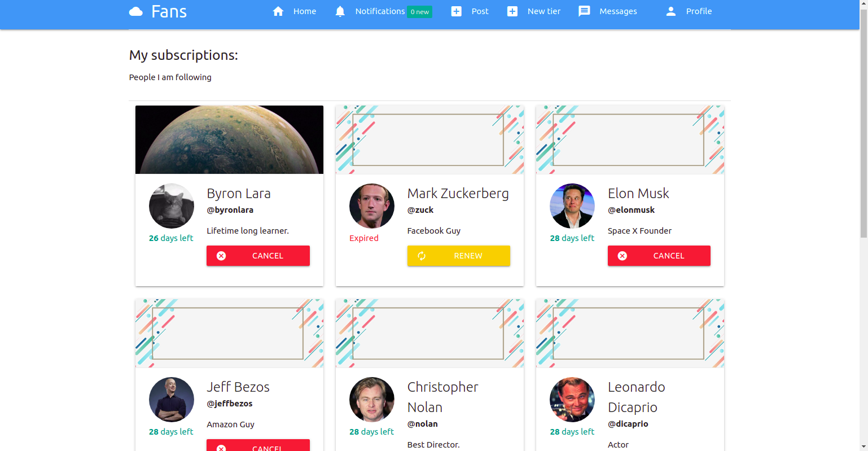Open Byron Lara's cat avatar
Image resolution: width=868 pixels, height=451 pixels.
pos(172,206)
